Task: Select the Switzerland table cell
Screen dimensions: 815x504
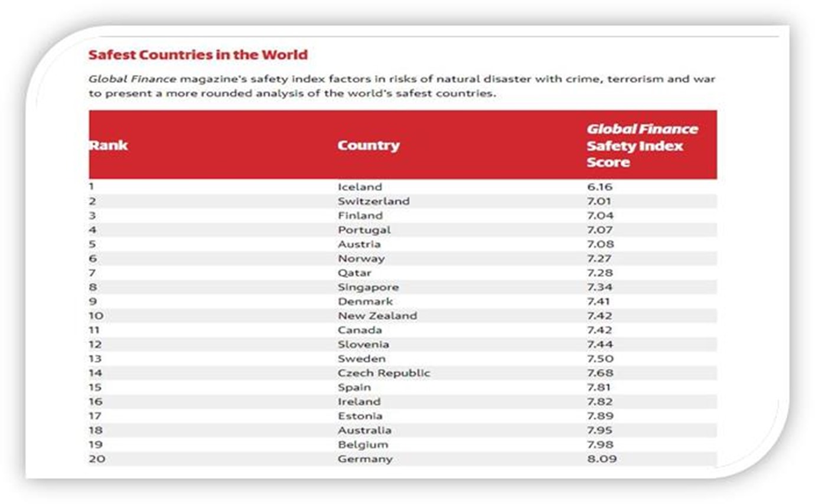Action: tap(373, 201)
